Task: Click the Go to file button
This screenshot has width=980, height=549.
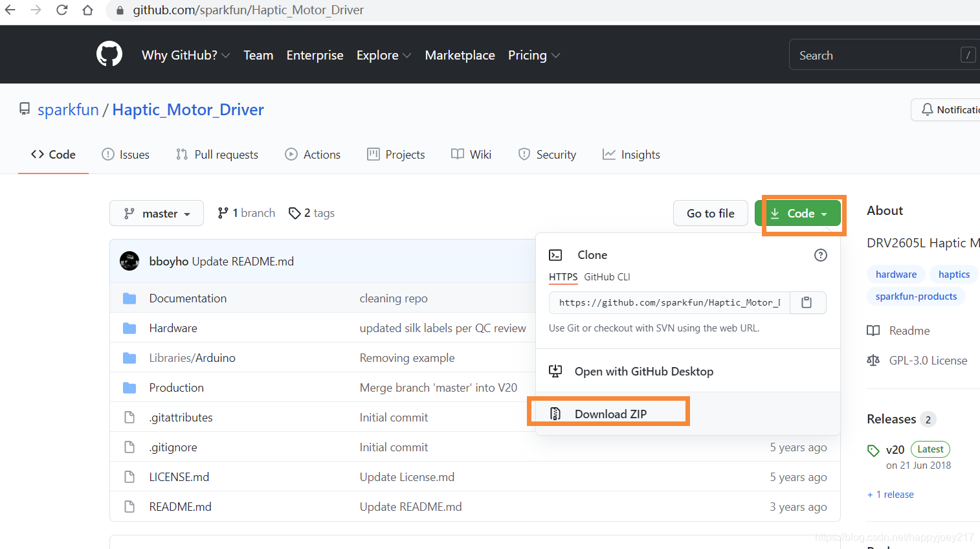Action: 711,213
